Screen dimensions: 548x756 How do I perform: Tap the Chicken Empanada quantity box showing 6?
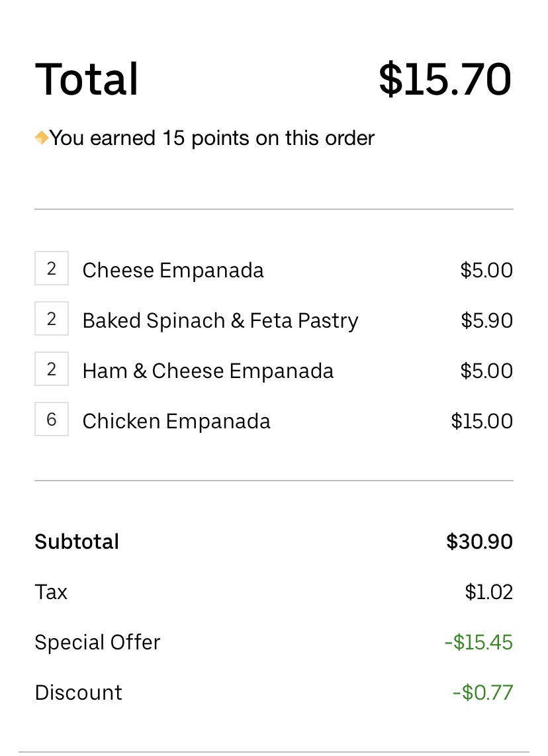click(x=52, y=420)
